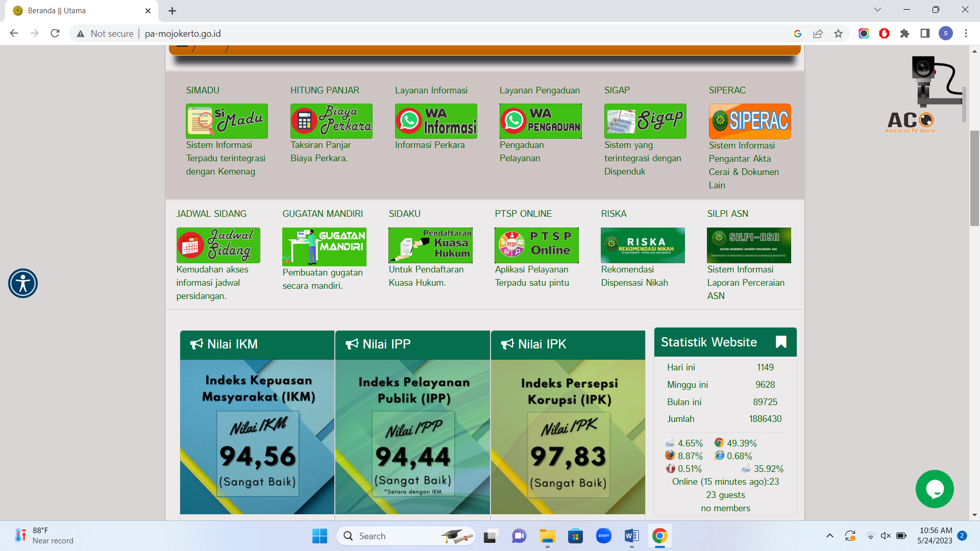Screen dimensions: 980x551
Task: Expand Windows system tray hidden icons
Action: pos(830,536)
